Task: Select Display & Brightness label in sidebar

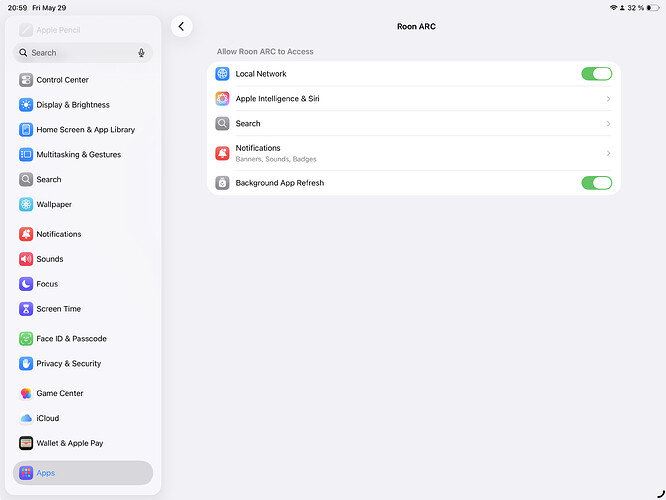Action: click(x=73, y=105)
